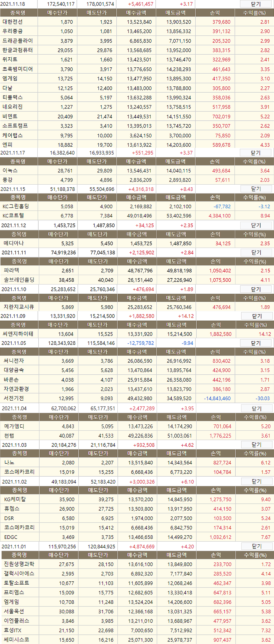Click stock name 네오리진
Image resolution: width=274 pixels, height=644 pixels.
coord(13,107)
